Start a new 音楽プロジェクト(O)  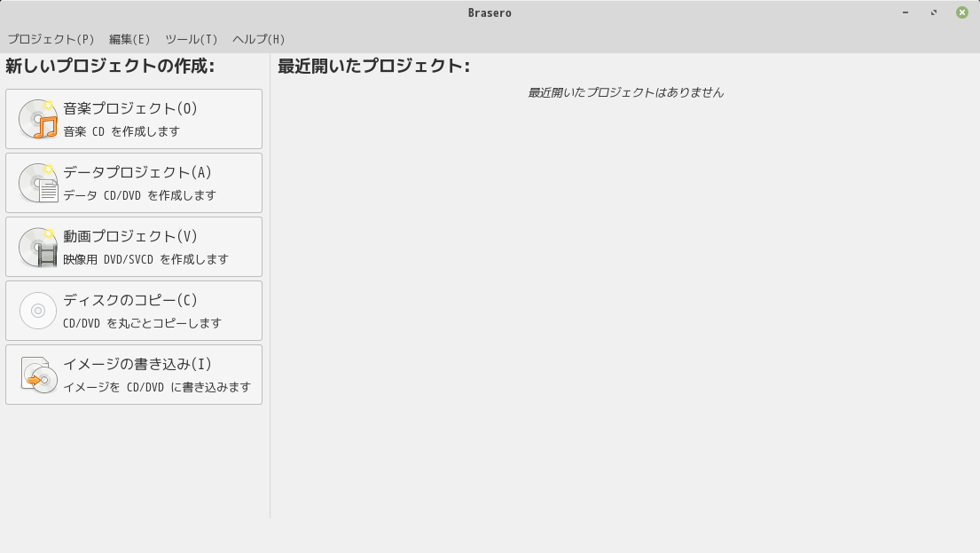[134, 119]
